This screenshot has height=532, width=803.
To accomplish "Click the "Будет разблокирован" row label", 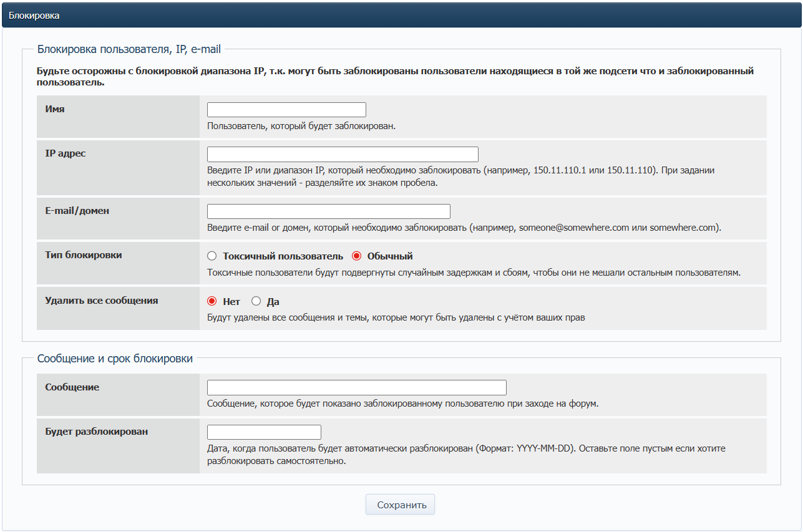I will (x=97, y=432).
